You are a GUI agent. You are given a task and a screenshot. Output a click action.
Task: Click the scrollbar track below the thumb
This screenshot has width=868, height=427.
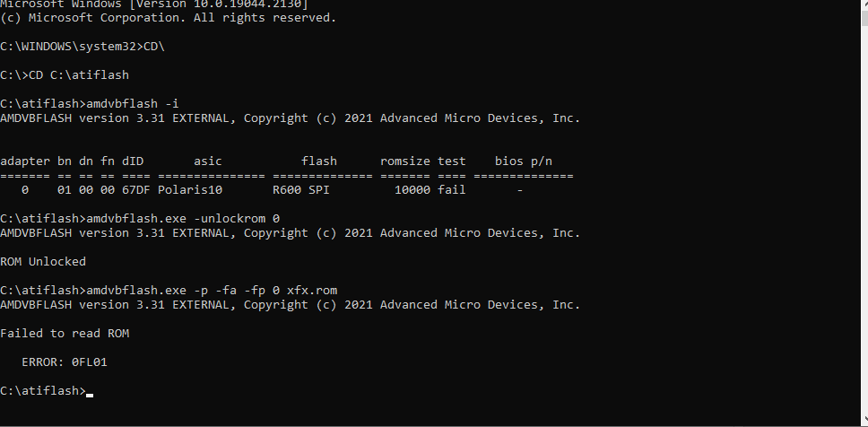coord(864,222)
